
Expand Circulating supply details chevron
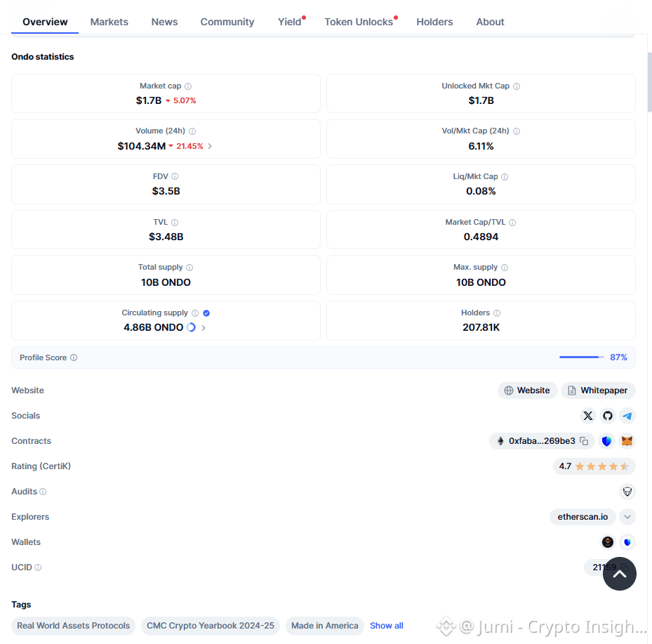coord(204,328)
